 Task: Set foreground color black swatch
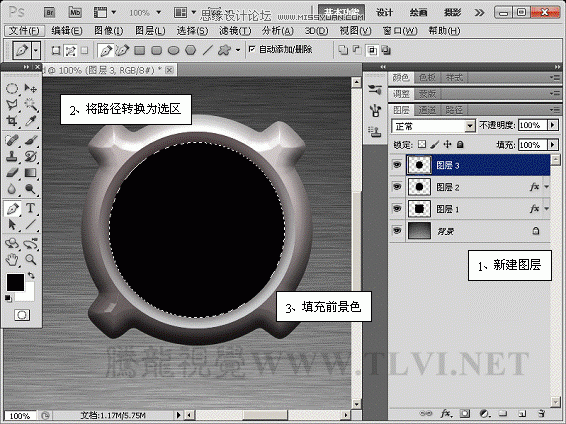click(15, 282)
